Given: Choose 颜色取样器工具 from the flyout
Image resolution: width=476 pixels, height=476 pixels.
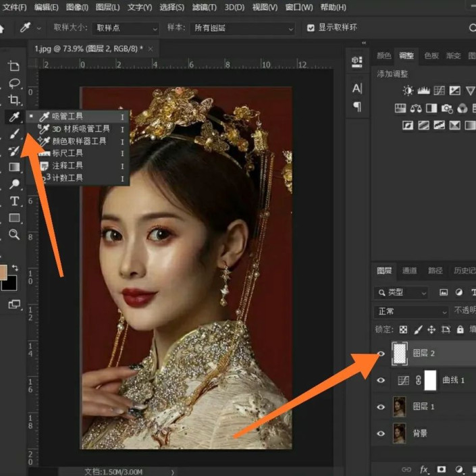Looking at the screenshot, I should (x=78, y=141).
